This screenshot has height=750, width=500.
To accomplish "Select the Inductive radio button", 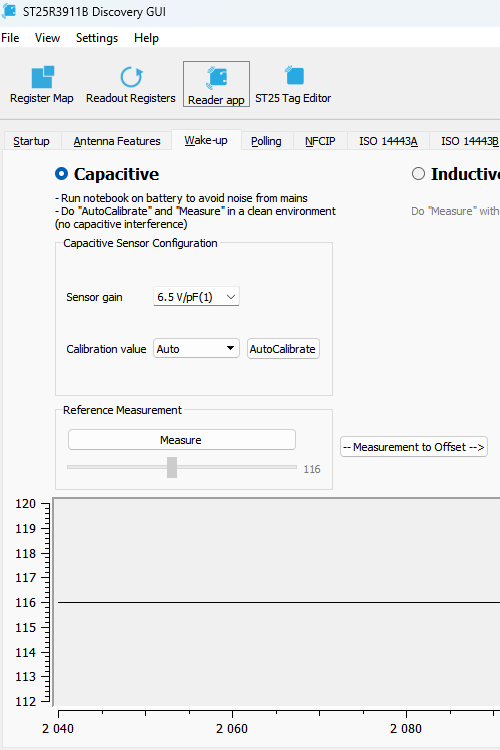I will (418, 174).
